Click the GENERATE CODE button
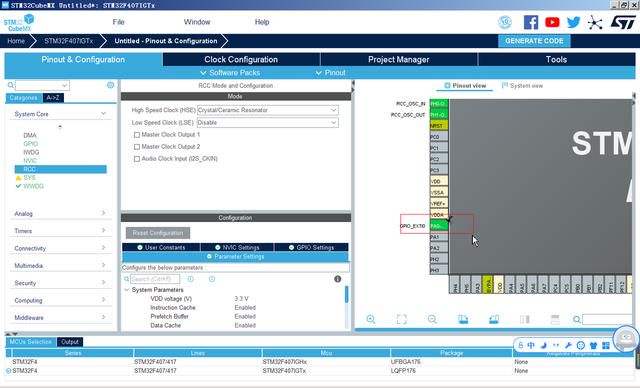 [x=534, y=41]
